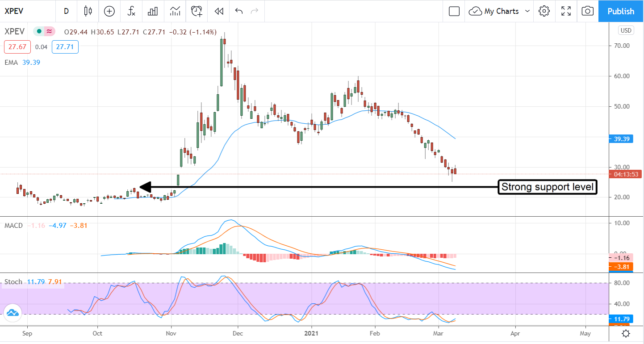Click the My Charts cloud save item

pyautogui.click(x=494, y=11)
